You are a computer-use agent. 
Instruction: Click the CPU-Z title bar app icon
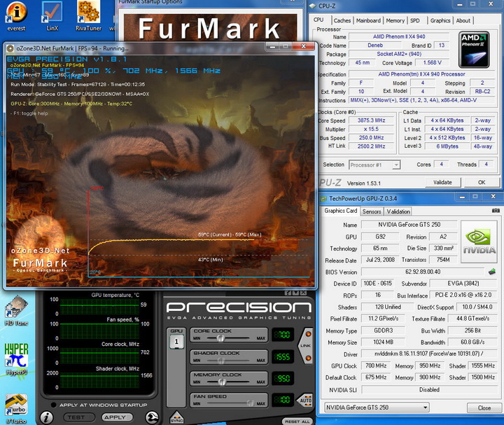[312, 6]
